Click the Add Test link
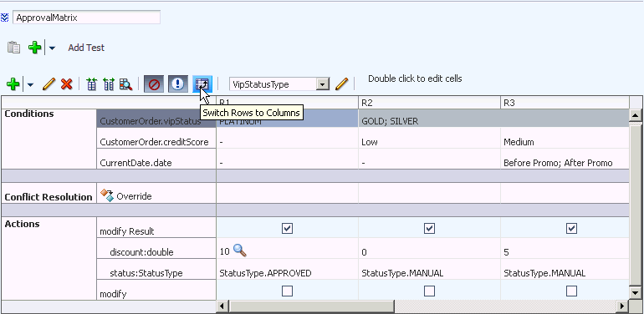644x314 pixels. tap(86, 48)
